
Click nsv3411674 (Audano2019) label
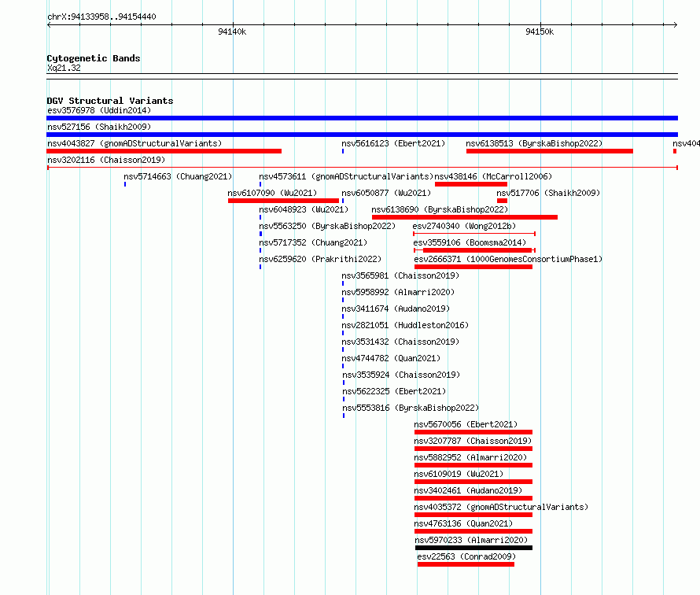396,309
